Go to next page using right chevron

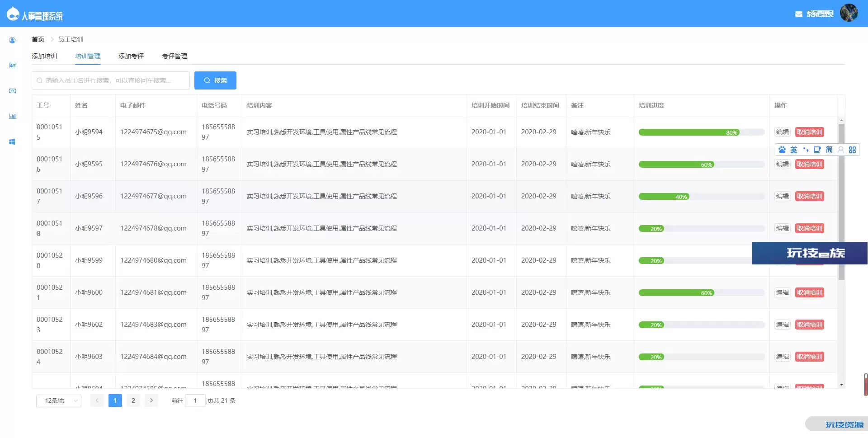151,400
